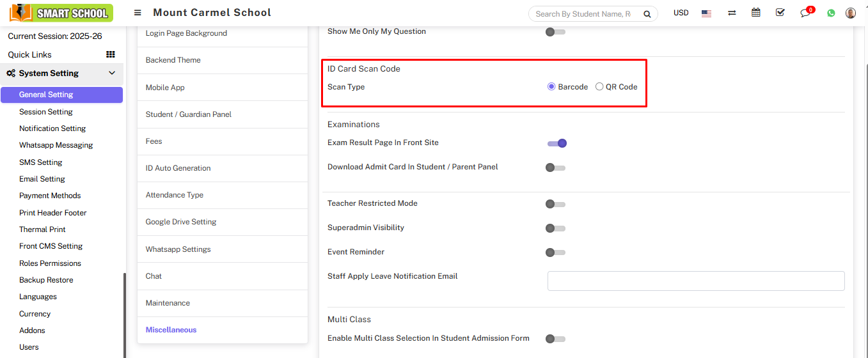Image resolution: width=868 pixels, height=358 pixels.
Task: Open the language flag selector
Action: (x=706, y=13)
